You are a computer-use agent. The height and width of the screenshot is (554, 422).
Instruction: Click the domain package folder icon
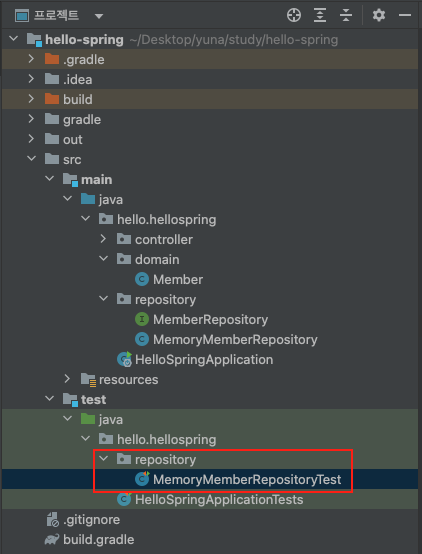[x=124, y=259]
